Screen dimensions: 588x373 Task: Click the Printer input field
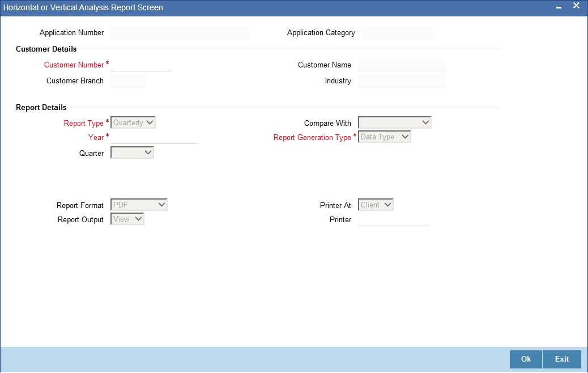coord(393,219)
